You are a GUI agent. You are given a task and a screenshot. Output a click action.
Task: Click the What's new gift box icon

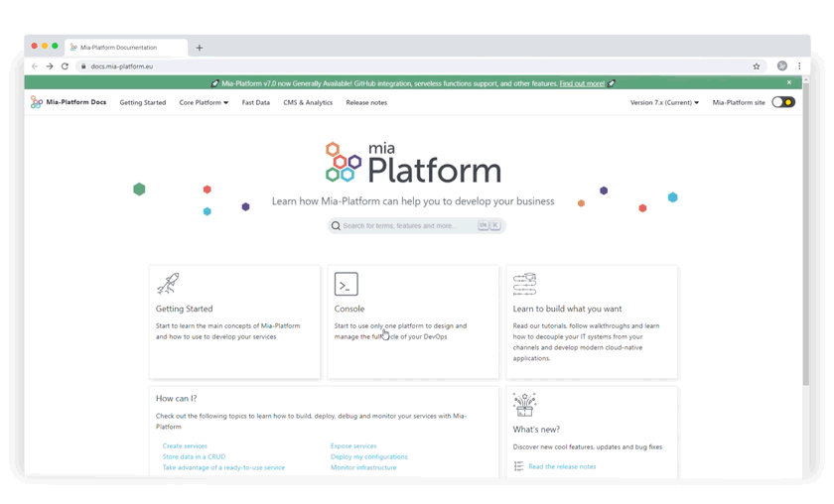click(x=524, y=405)
